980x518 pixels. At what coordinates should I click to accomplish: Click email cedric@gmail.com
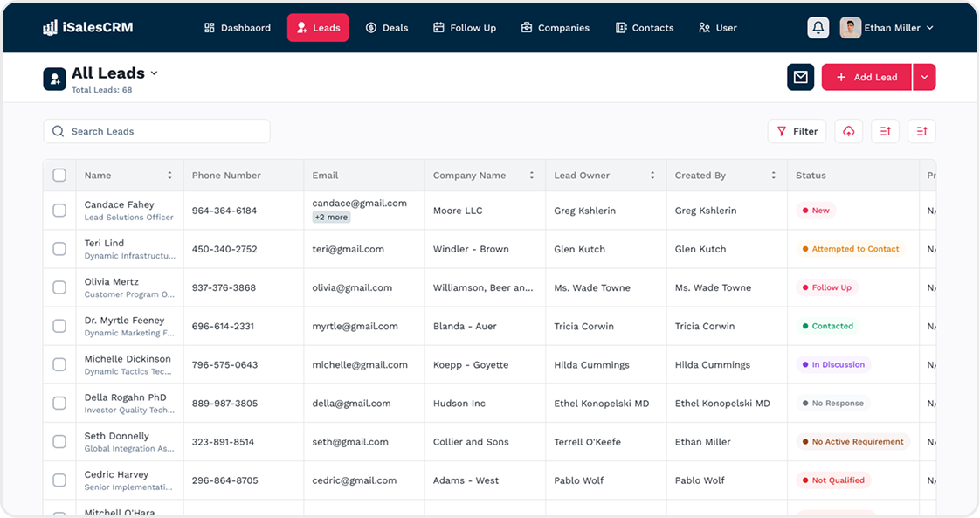pyautogui.click(x=355, y=480)
